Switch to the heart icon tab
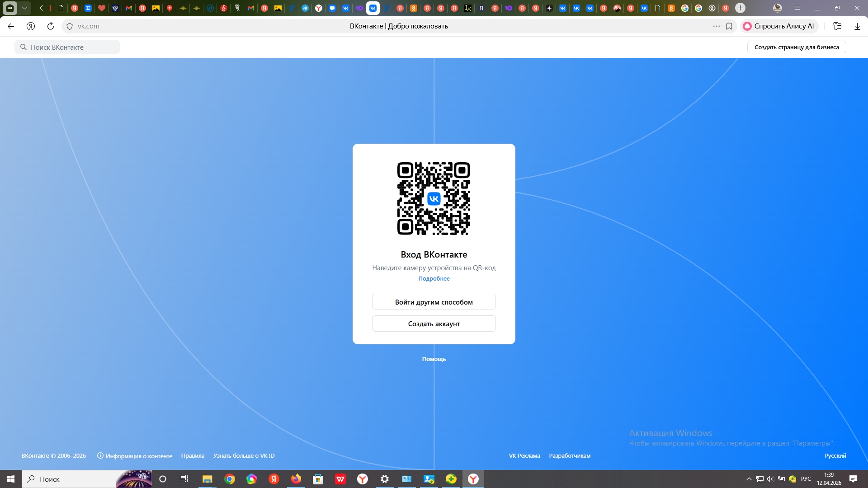This screenshot has width=868, height=488. tap(102, 8)
